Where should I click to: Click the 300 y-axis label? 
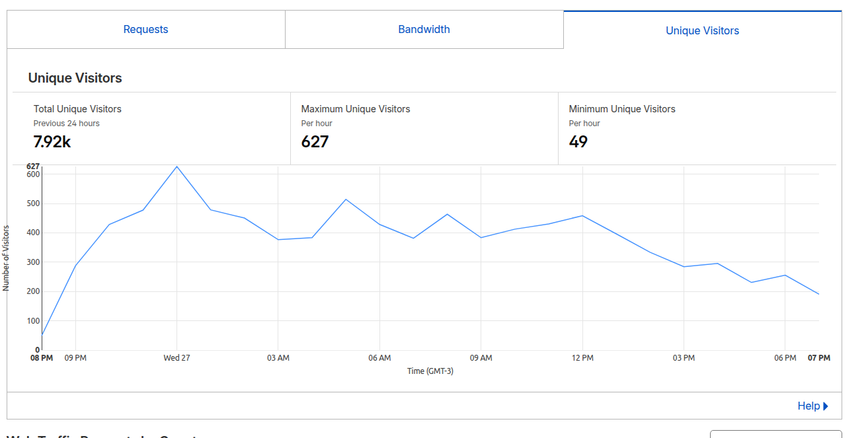click(34, 262)
